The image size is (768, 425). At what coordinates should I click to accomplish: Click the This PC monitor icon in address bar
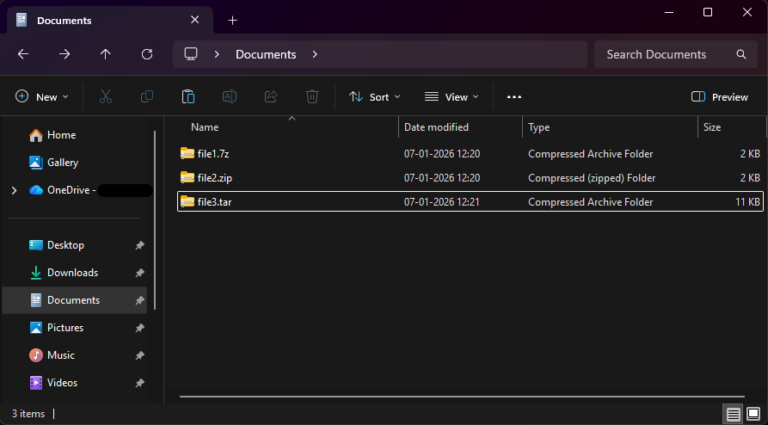click(191, 54)
